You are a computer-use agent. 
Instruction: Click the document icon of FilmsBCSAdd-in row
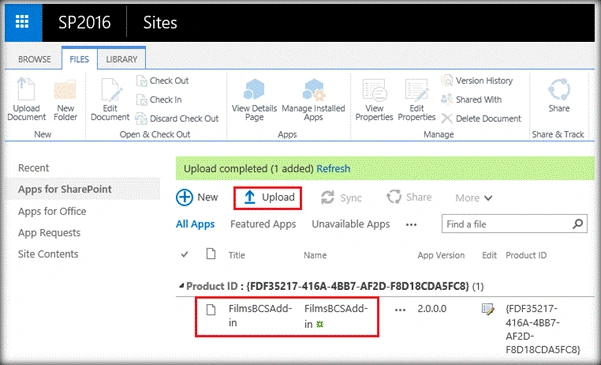(211, 309)
